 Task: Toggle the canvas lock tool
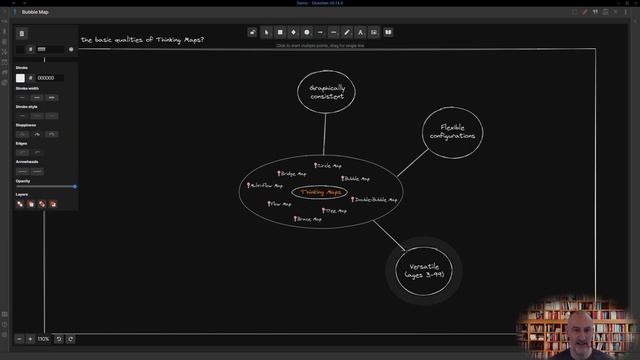pyautogui.click(x=252, y=32)
